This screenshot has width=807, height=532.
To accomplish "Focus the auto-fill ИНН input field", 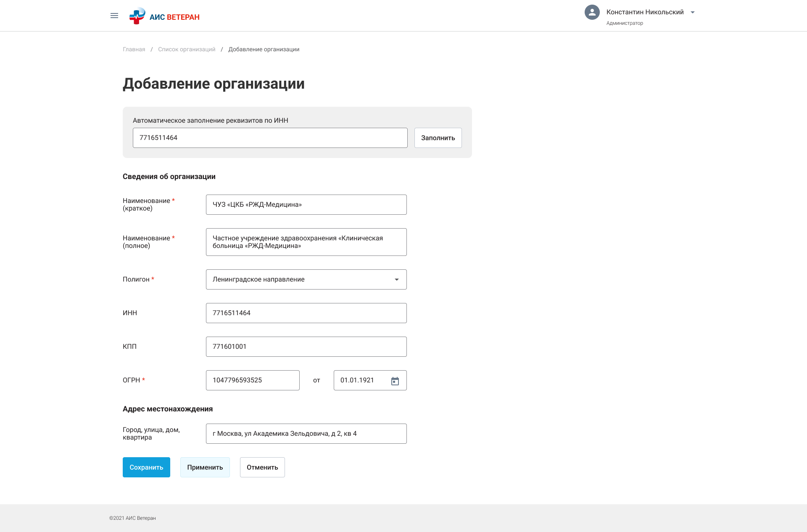I will (270, 138).
